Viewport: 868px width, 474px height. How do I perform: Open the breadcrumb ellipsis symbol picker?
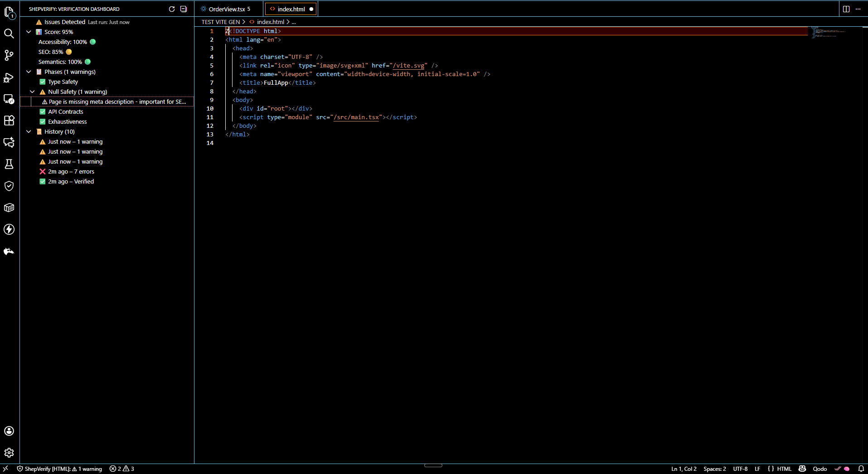click(294, 22)
